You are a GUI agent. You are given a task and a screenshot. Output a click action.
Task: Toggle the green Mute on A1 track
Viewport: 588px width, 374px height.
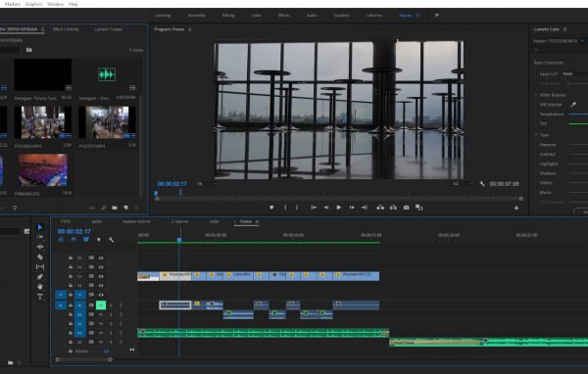click(x=101, y=305)
